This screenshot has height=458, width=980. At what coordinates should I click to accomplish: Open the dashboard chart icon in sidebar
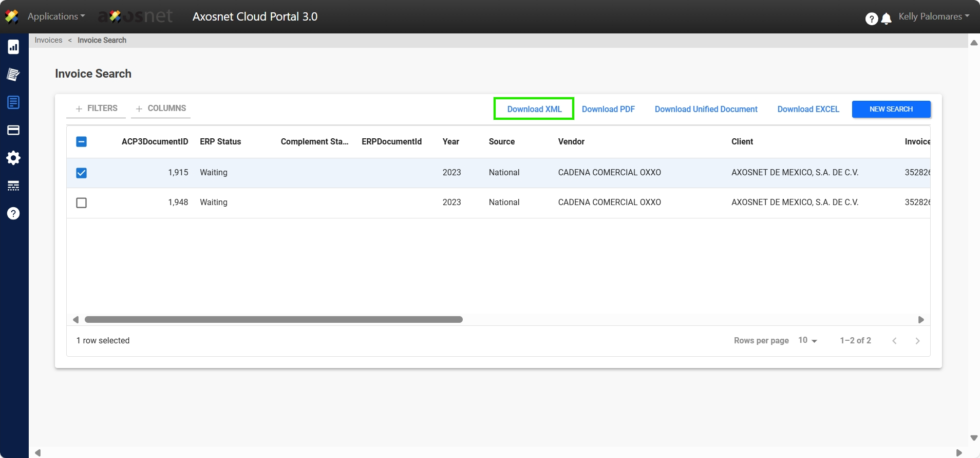click(x=13, y=47)
